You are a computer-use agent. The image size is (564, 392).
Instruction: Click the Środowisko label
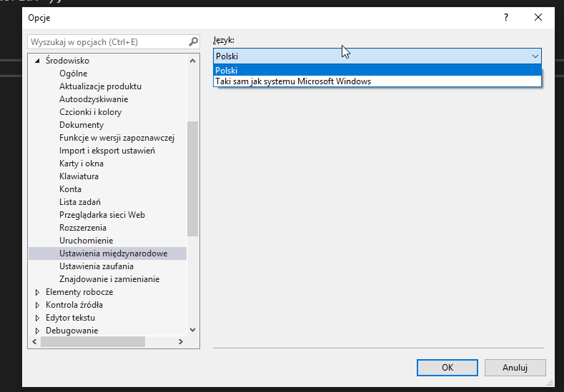tap(67, 61)
